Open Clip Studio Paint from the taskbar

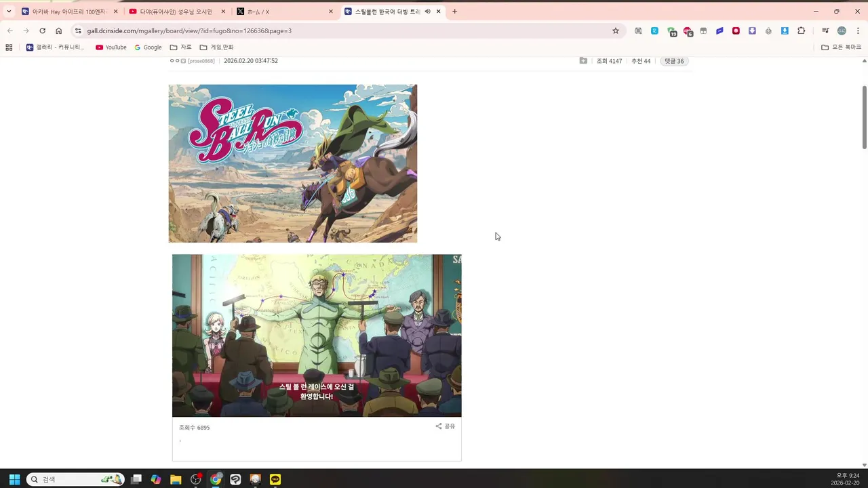235,479
